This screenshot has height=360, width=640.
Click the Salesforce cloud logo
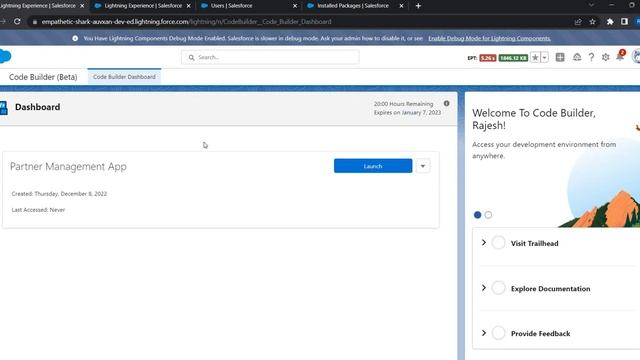tap(5, 56)
